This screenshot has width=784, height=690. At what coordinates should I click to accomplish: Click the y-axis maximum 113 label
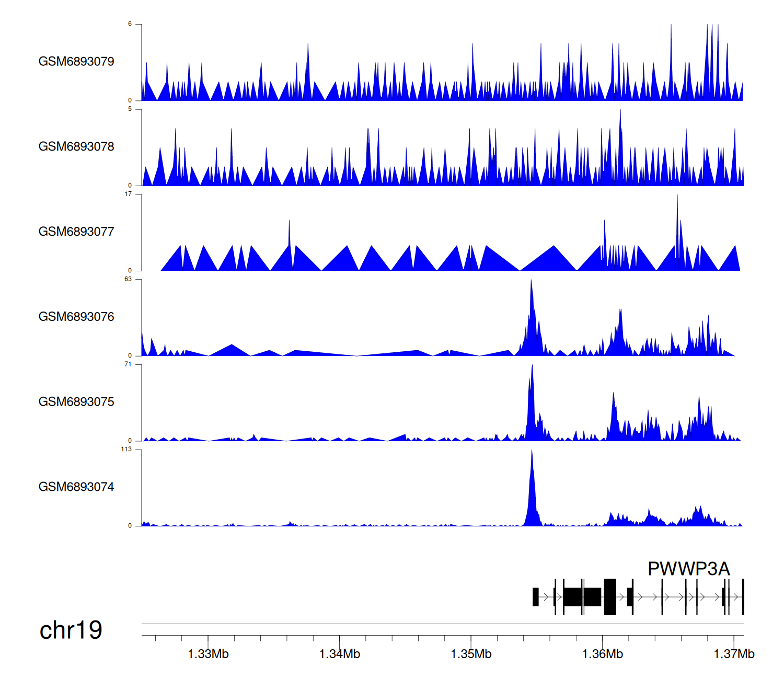[126, 450]
